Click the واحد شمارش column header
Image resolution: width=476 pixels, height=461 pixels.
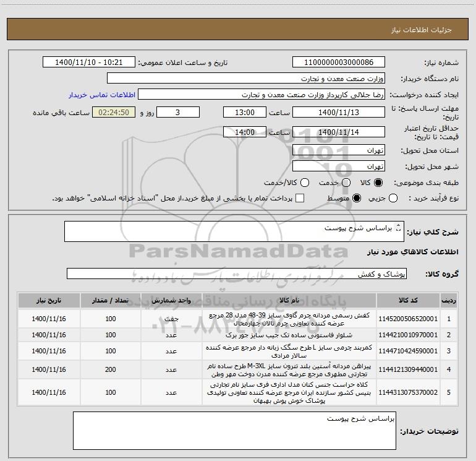tap(171, 300)
